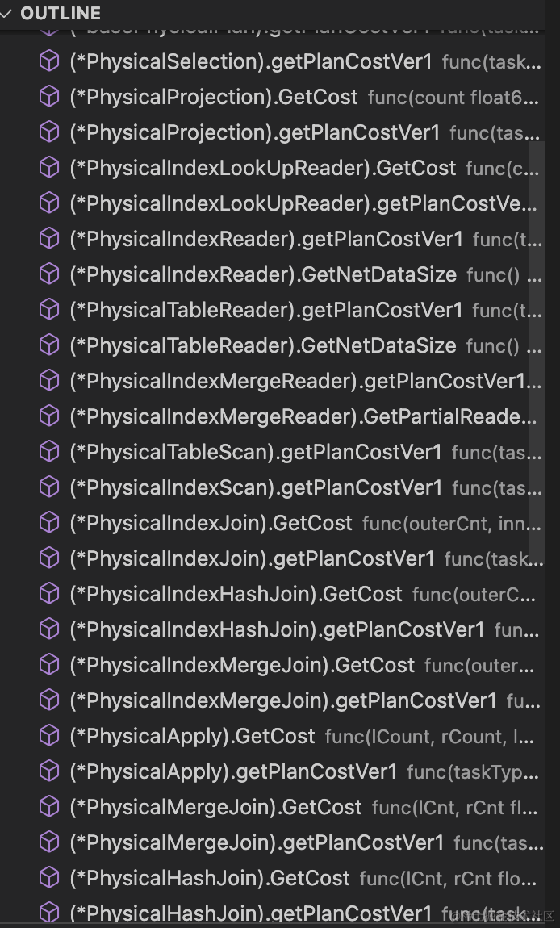Image resolution: width=560 pixels, height=928 pixels.
Task: Jump to (*PhysicalIndexLookUpReader).getPlanCostVer1 symbol
Action: pyautogui.click(x=299, y=203)
